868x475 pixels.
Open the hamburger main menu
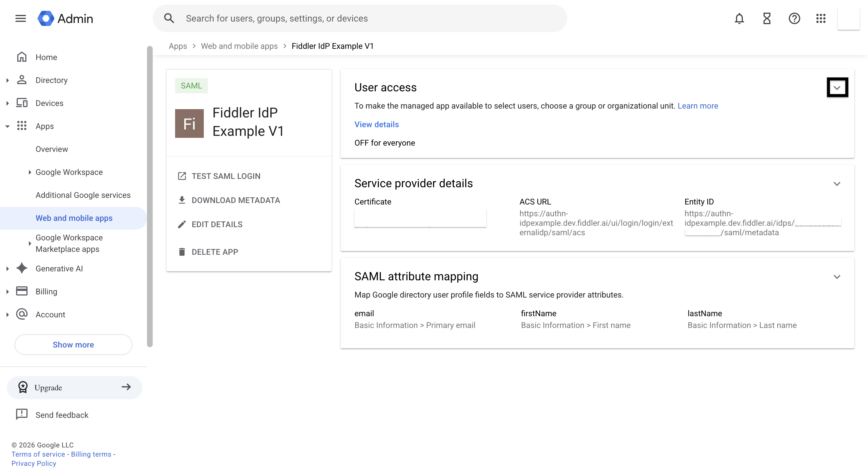click(21, 19)
